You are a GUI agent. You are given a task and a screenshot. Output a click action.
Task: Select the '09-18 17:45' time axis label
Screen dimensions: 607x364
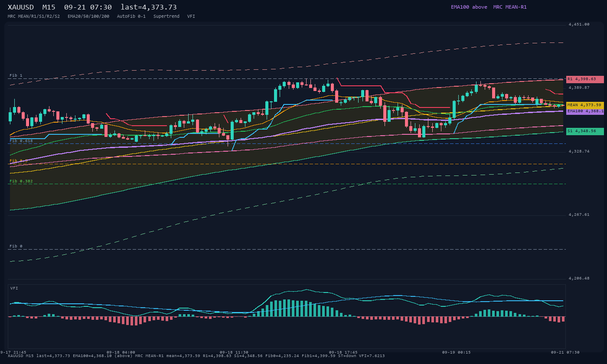(x=343, y=353)
